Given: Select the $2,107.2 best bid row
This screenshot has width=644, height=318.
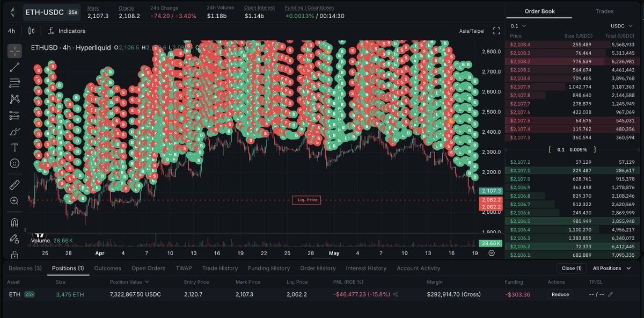Looking at the screenshot, I should pyautogui.click(x=573, y=162).
